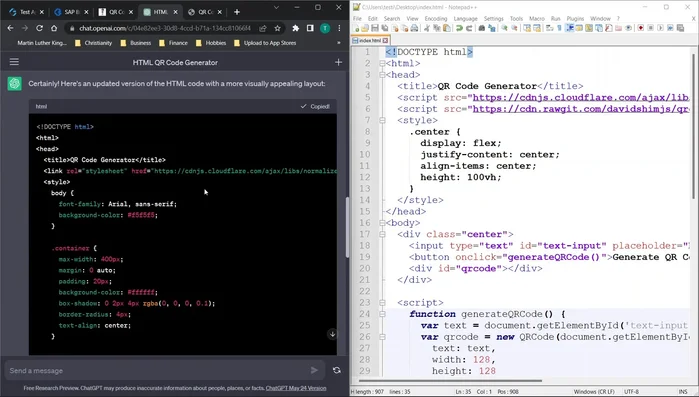Open the Language menu in Notepad++

(x=465, y=19)
